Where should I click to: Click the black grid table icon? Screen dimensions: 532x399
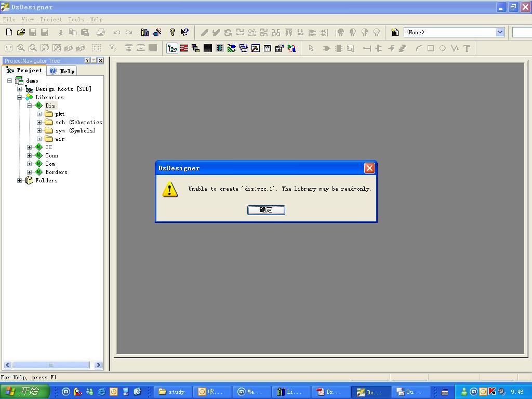coord(208,48)
